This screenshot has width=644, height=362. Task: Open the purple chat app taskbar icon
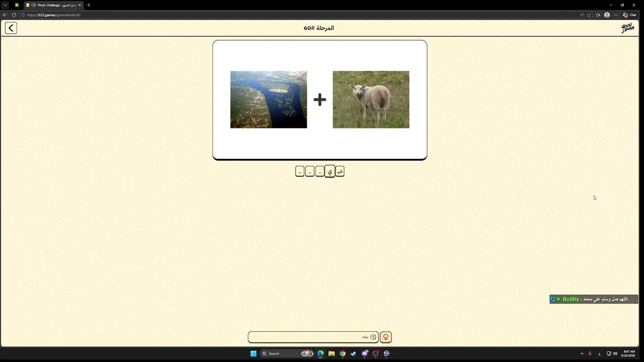coord(386,353)
